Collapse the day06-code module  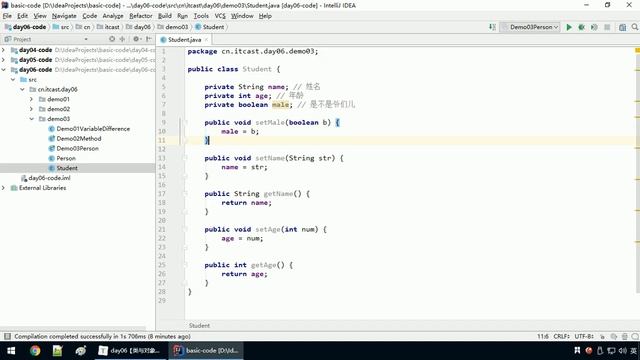coord(4,69)
